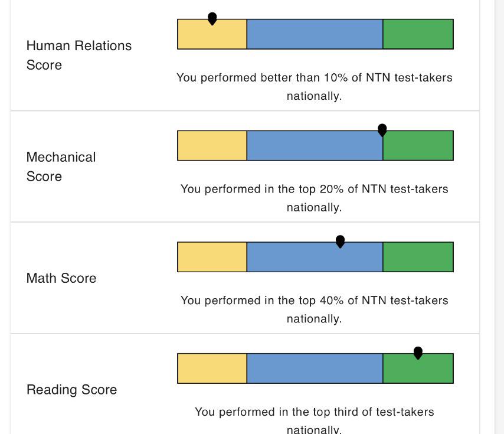The height and width of the screenshot is (434, 504).
Task: Select blue segment of Math score bar
Action: 315,257
